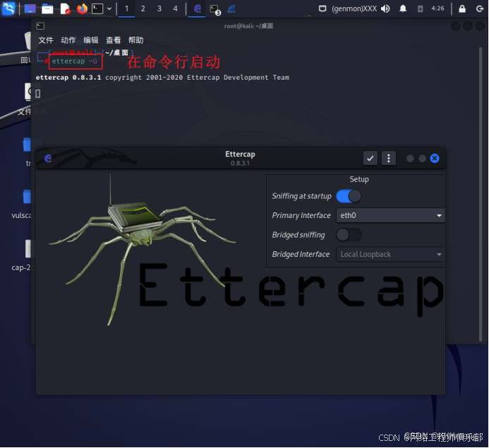This screenshot has width=489, height=448.
Task: Click the terminal vertical scrollbar
Action: [481, 194]
